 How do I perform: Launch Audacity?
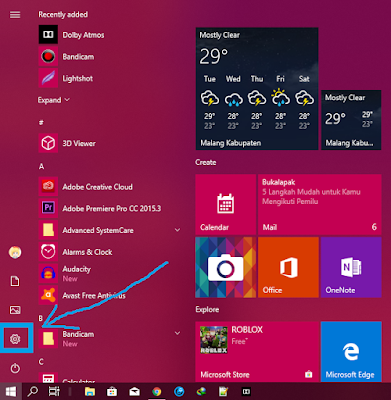(65, 273)
